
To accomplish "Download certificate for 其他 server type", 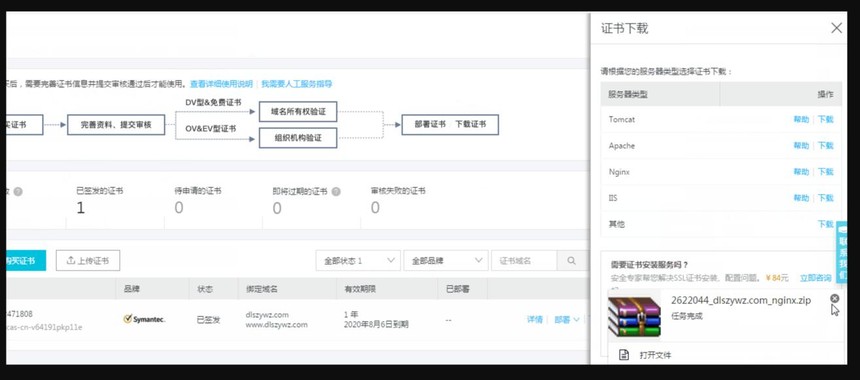I will click(x=825, y=224).
